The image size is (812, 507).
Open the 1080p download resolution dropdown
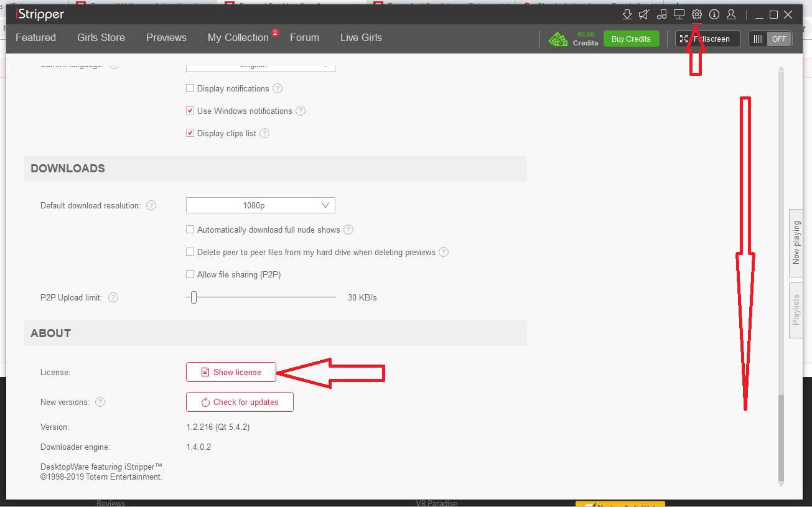[260, 205]
